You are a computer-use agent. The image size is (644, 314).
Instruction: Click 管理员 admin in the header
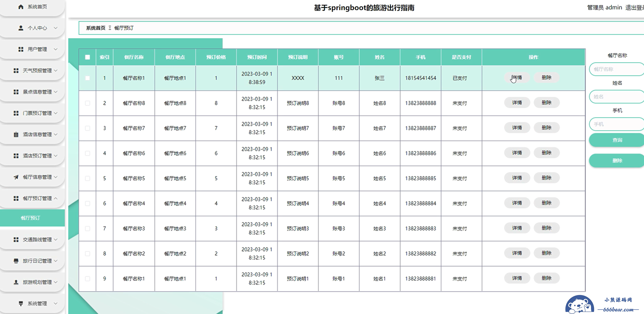click(604, 8)
